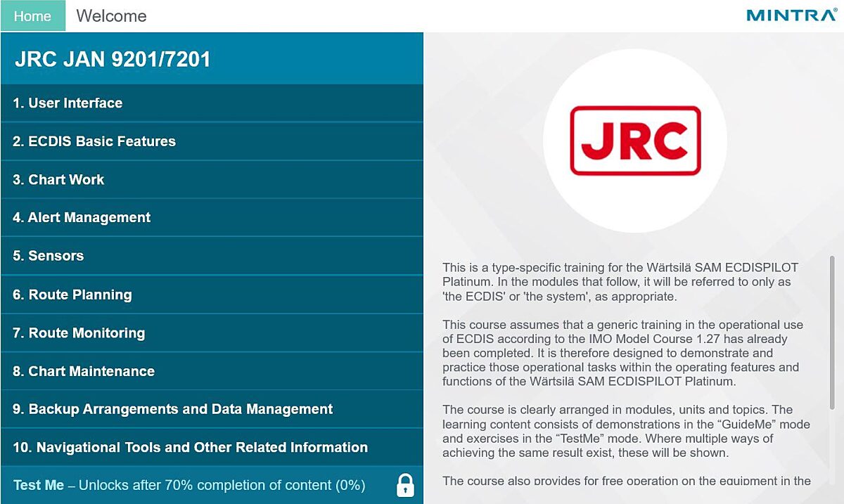Click the JRC logo image
Screen dimensions: 844x504
tap(635, 141)
